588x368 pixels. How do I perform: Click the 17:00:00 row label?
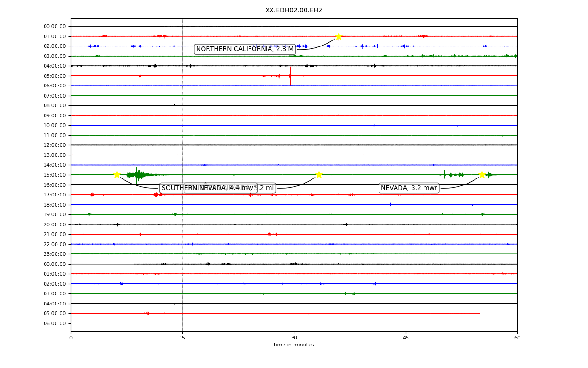(x=55, y=195)
